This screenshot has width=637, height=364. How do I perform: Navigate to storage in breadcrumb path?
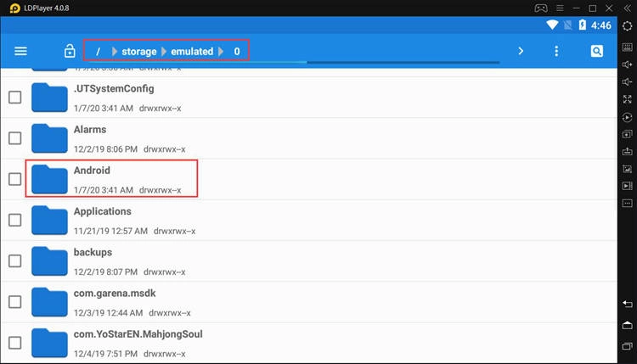(x=138, y=52)
